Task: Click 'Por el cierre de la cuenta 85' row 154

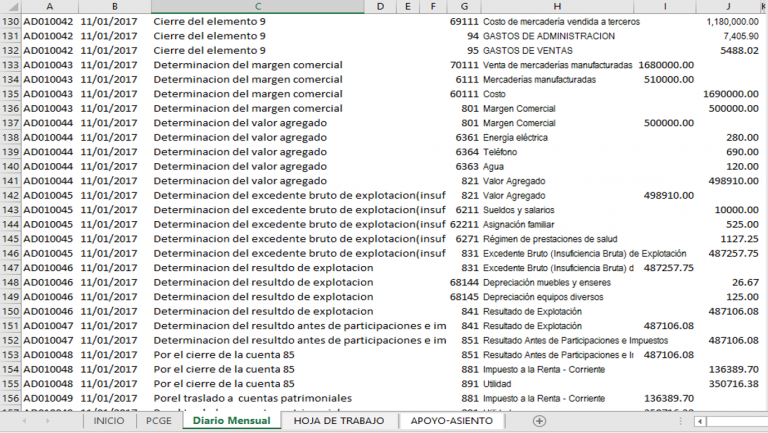Action: 224,369
